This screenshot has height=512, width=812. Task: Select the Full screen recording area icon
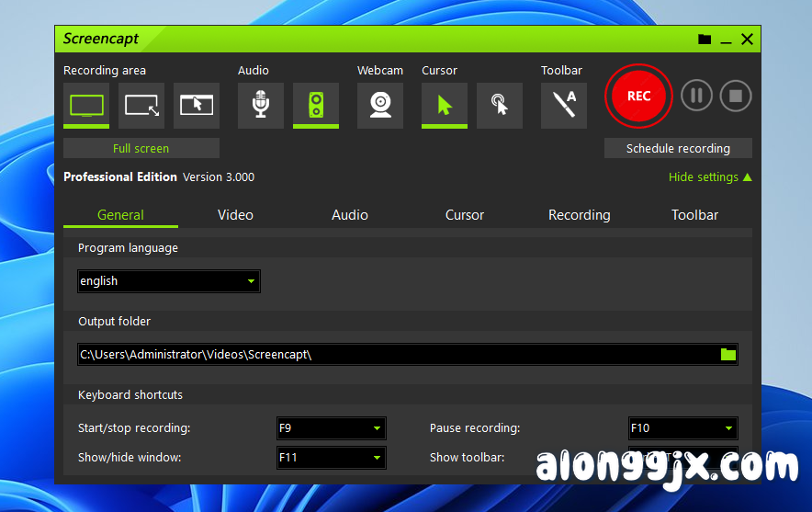coord(86,105)
